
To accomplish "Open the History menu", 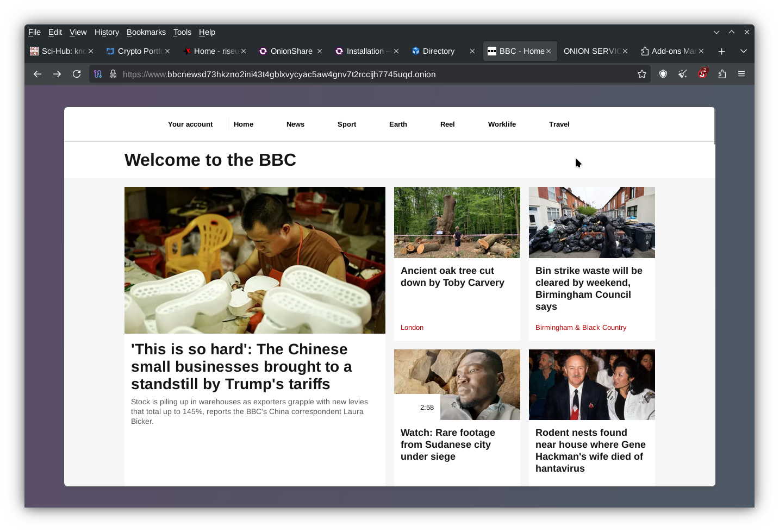I will (x=107, y=32).
